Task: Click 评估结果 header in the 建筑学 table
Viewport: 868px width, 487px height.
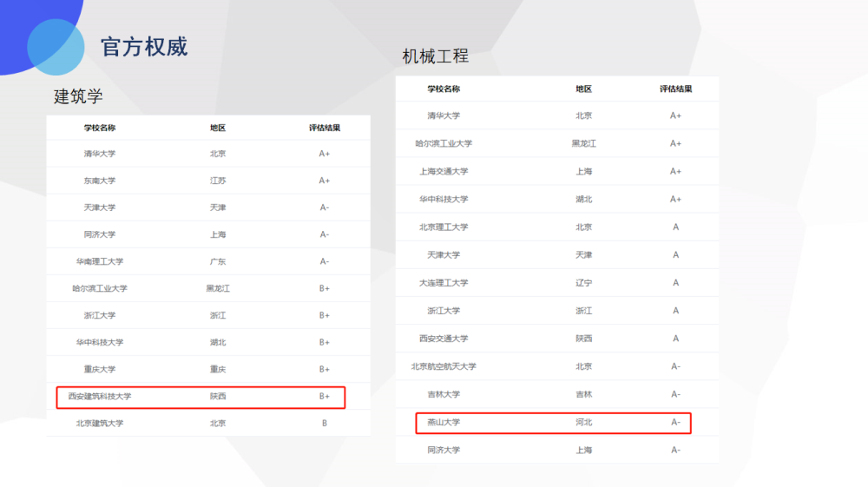Action: [x=325, y=128]
